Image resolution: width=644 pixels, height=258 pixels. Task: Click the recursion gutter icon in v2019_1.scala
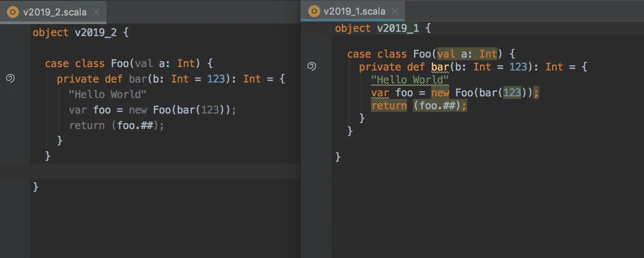pyautogui.click(x=312, y=66)
